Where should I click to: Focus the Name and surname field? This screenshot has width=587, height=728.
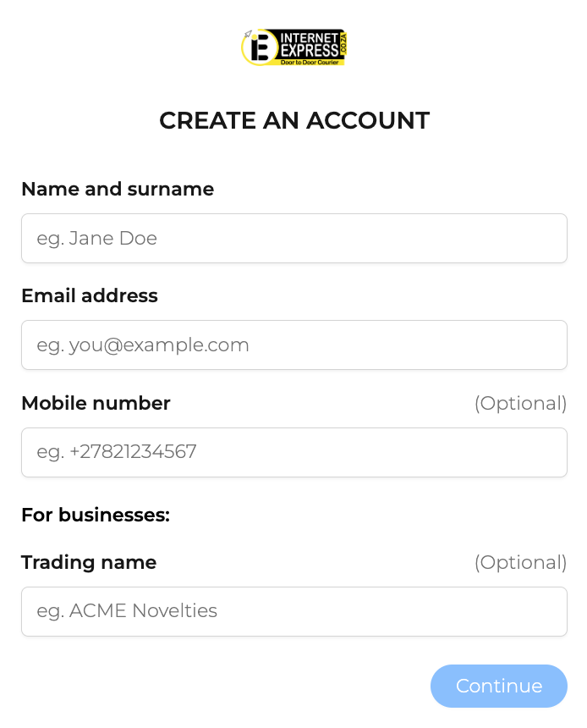[x=294, y=238]
